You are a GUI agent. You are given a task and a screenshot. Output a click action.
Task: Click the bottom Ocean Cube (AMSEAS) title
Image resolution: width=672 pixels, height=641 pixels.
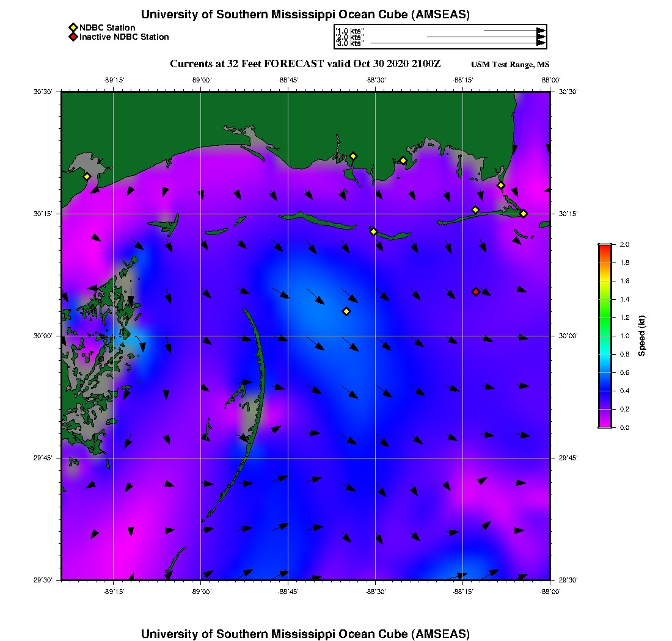point(305,634)
